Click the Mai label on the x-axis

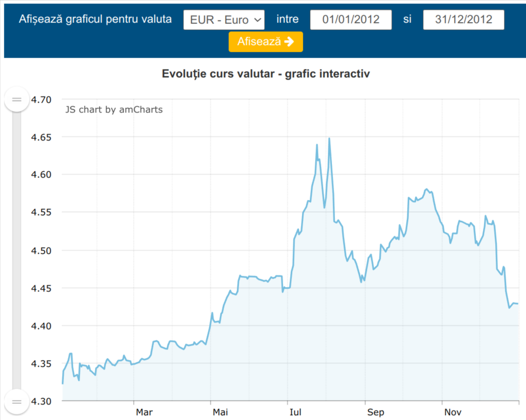(221, 412)
